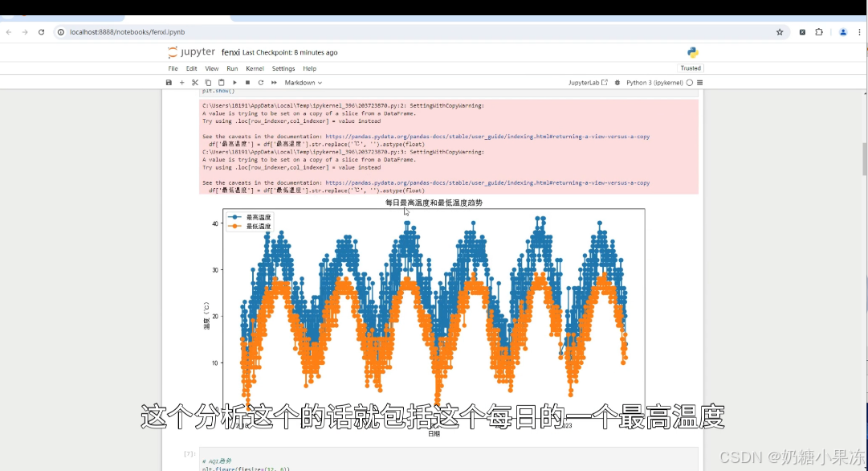The width and height of the screenshot is (868, 471).
Task: Reload the browser page
Action: point(41,32)
